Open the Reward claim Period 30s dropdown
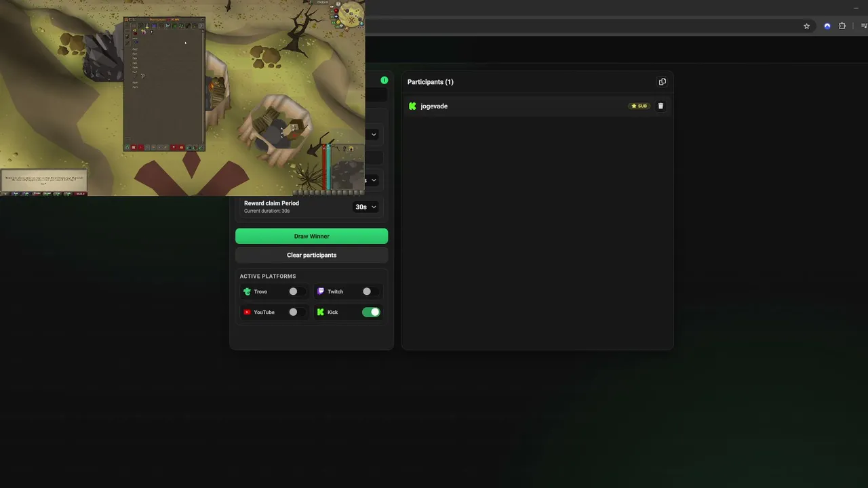This screenshot has width=868, height=488. 366,207
